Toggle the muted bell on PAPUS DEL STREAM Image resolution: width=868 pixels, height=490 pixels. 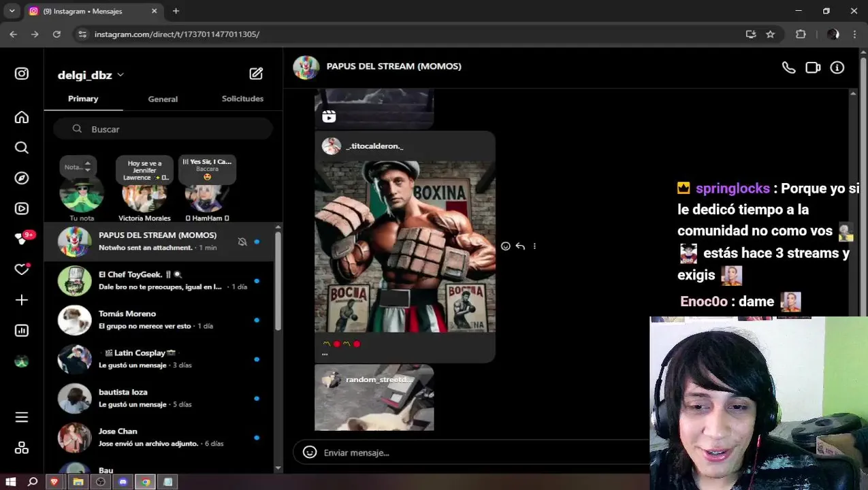(x=242, y=242)
